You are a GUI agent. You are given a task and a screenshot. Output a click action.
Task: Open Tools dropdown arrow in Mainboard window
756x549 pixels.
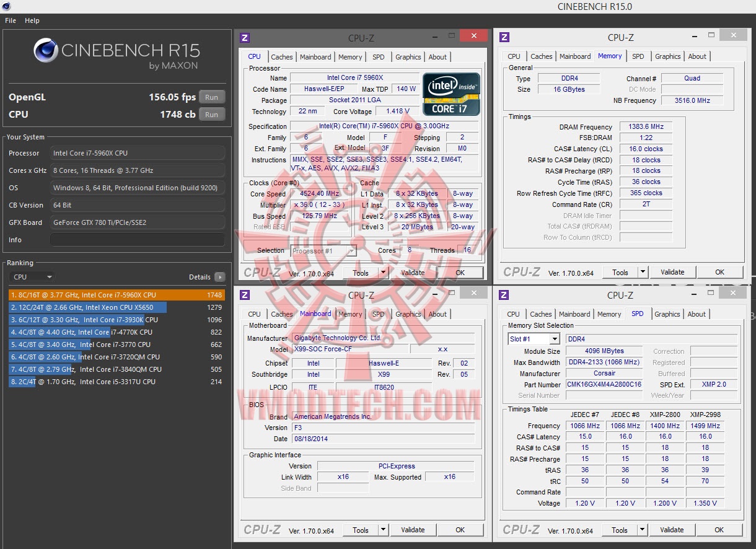point(383,530)
